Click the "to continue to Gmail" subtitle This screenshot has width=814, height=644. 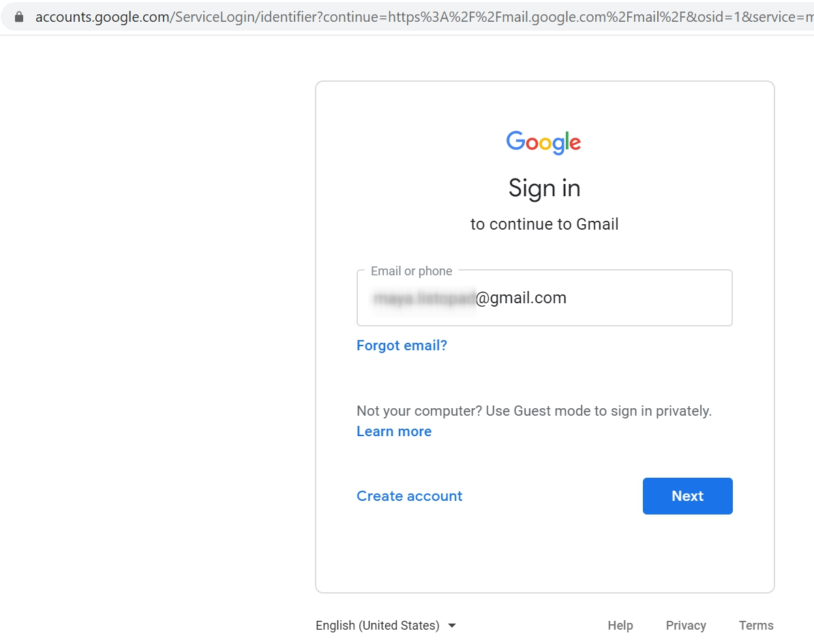pos(544,224)
